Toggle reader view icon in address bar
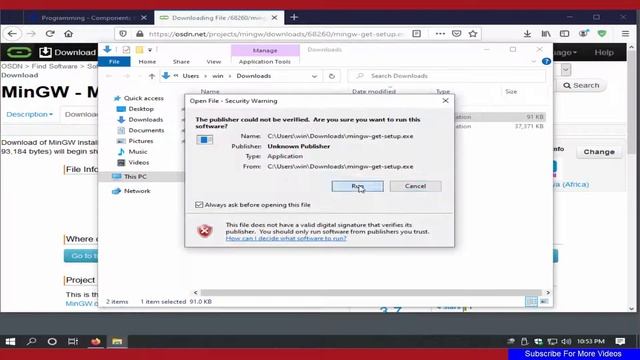This screenshot has width=640, height=360. pyautogui.click(x=416, y=34)
